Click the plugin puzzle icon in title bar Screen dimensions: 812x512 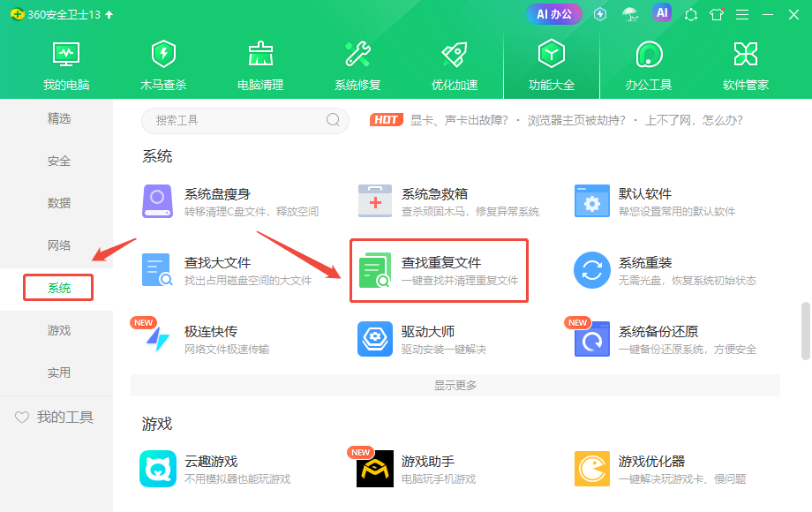691,14
